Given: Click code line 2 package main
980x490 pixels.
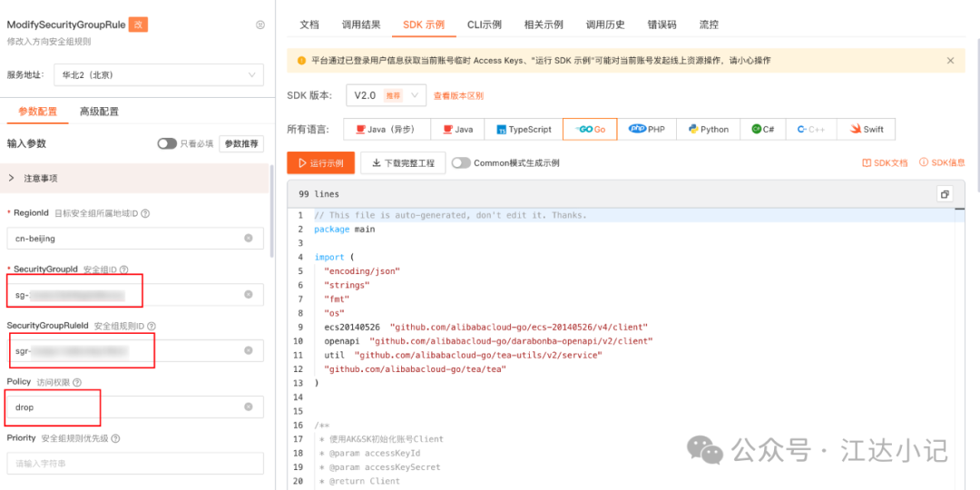Looking at the screenshot, I should (345, 230).
